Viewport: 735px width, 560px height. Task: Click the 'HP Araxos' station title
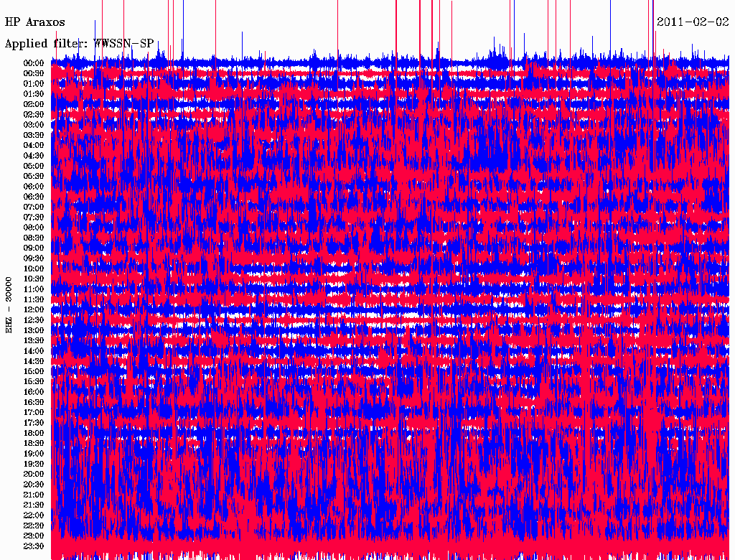tap(34, 22)
